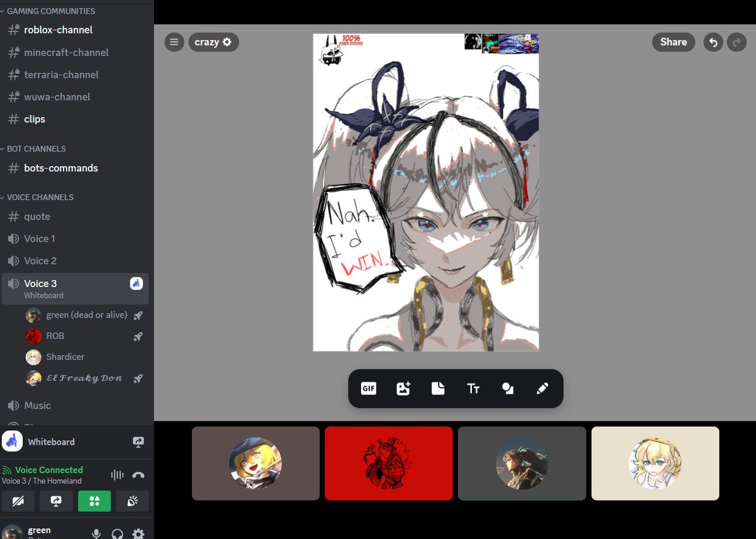
Task: Click green user avatar at bottom
Action: point(13,533)
